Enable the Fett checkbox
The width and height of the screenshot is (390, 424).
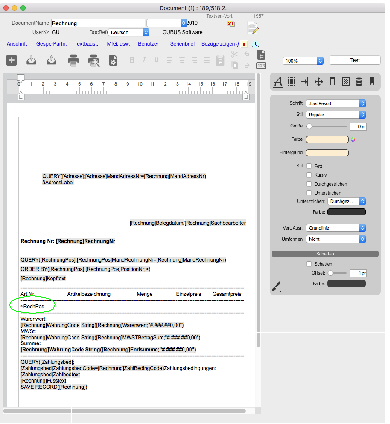tap(309, 166)
